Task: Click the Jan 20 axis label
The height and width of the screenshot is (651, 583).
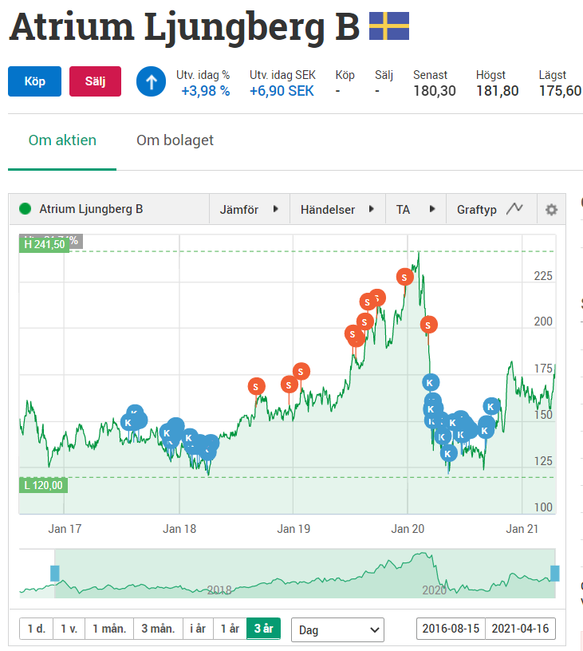Action: 408,529
